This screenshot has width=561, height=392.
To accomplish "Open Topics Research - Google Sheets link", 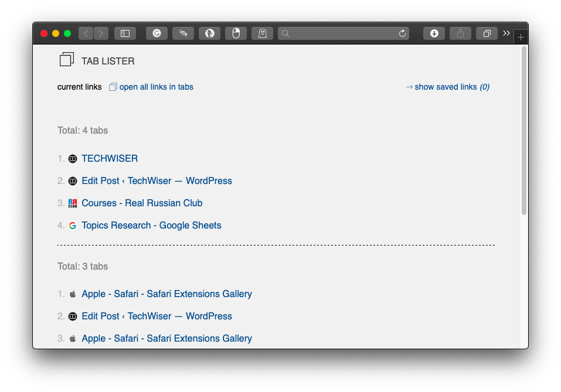I will (x=151, y=225).
